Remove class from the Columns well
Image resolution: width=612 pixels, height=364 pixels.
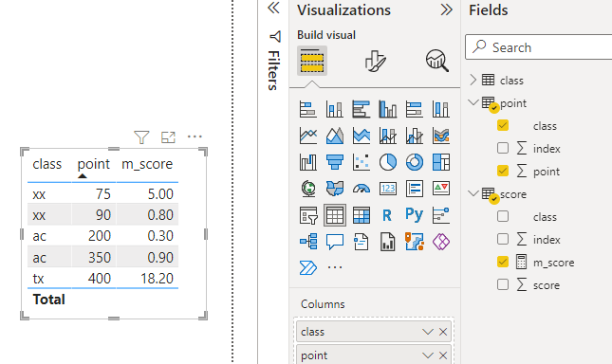tap(443, 332)
